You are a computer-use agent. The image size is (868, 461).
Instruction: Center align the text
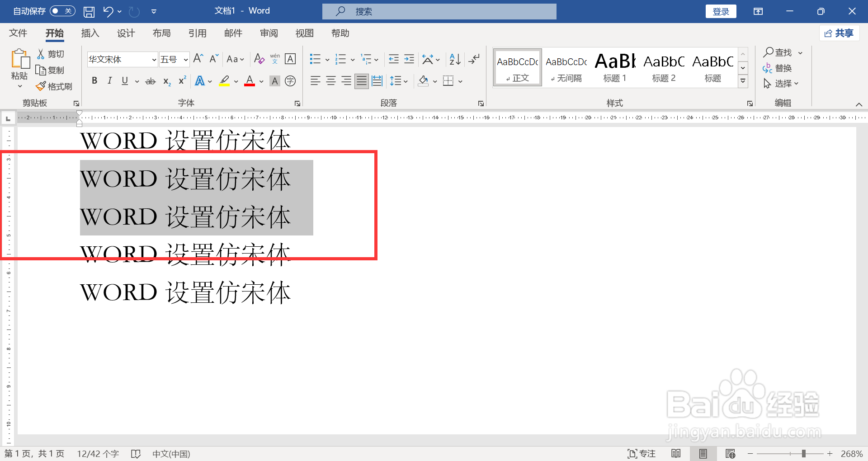331,81
